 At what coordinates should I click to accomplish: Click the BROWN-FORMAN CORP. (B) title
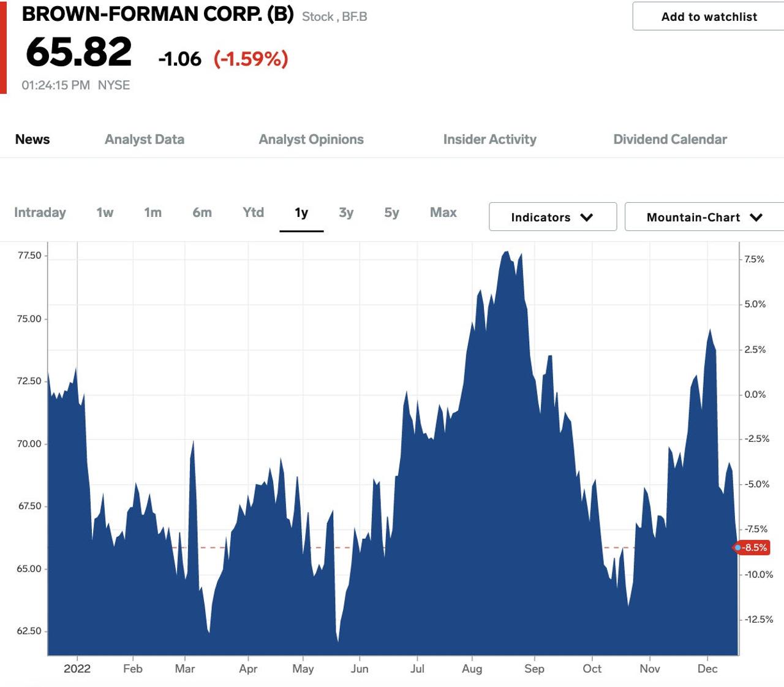coord(158,14)
